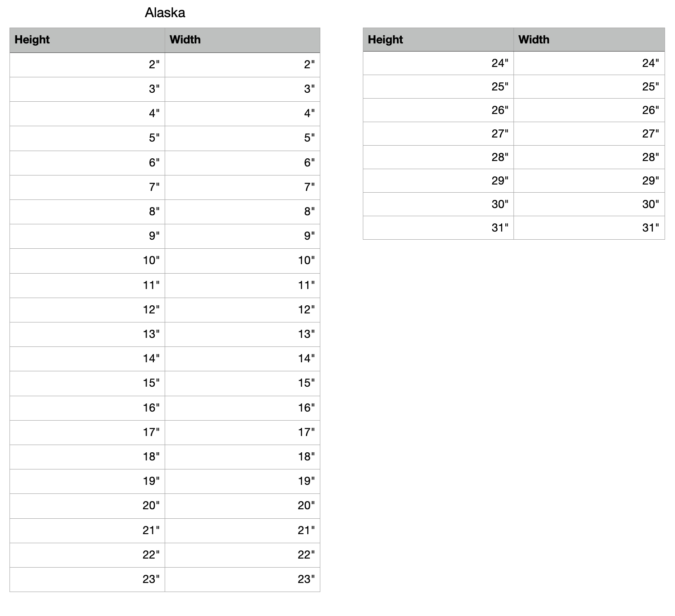Select the 30" Width cell
675x616 pixels.
(x=589, y=204)
